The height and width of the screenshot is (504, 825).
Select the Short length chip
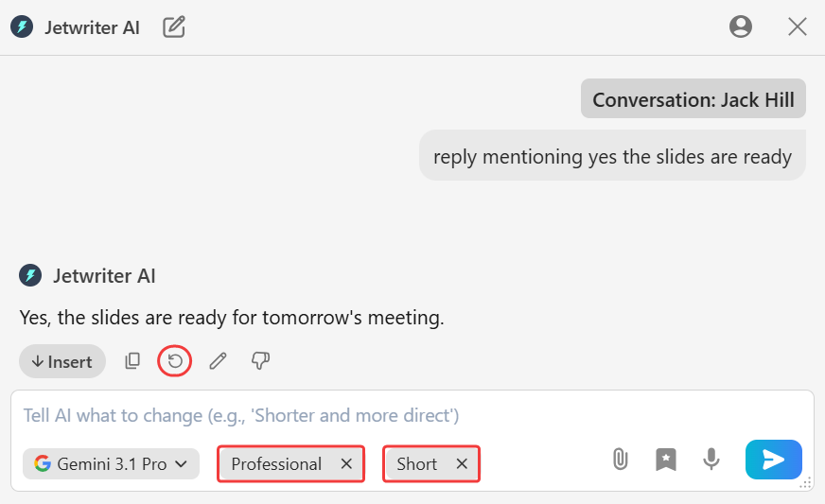[416, 464]
